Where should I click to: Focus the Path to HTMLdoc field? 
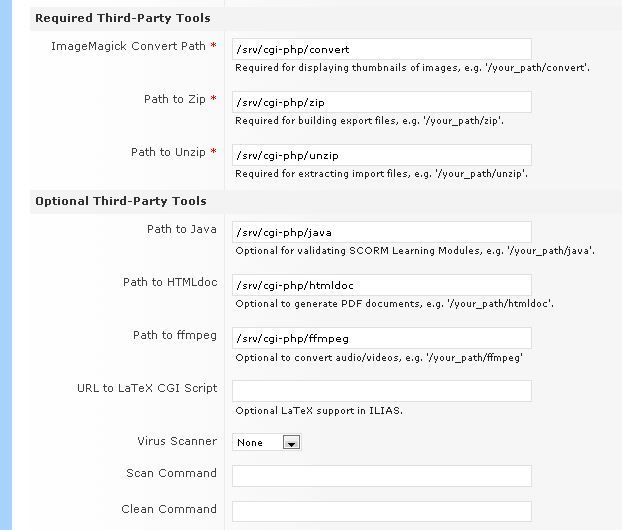(381, 285)
